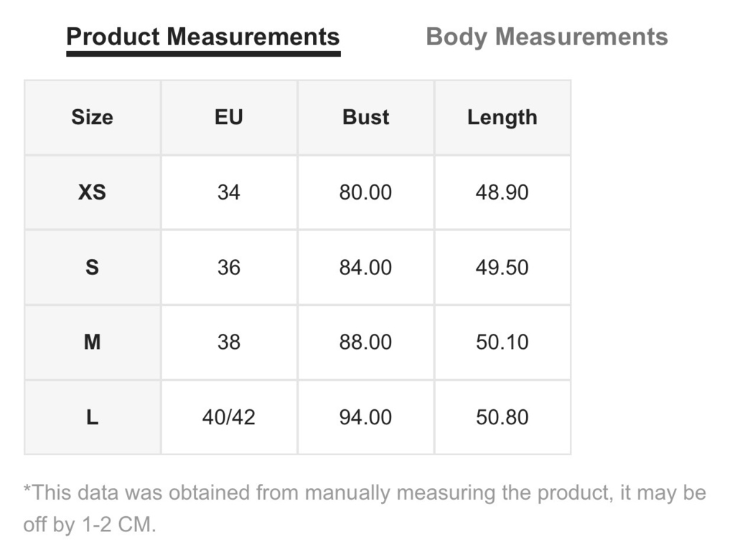
Task: Click the Length column header
Action: point(502,117)
